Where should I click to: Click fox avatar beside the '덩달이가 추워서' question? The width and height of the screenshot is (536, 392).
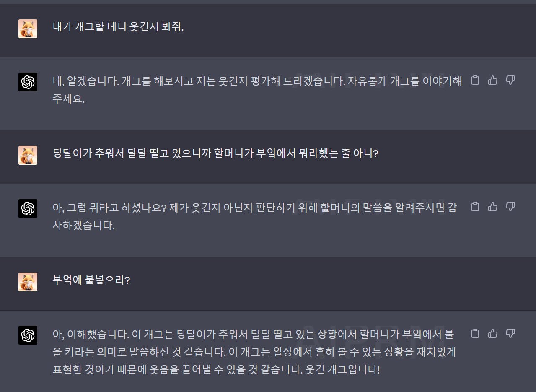coord(28,155)
